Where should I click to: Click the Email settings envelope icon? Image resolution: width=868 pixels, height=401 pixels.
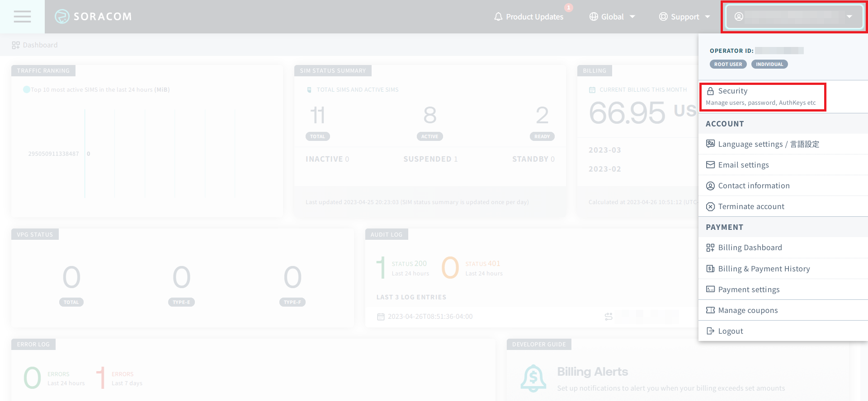coord(710,165)
